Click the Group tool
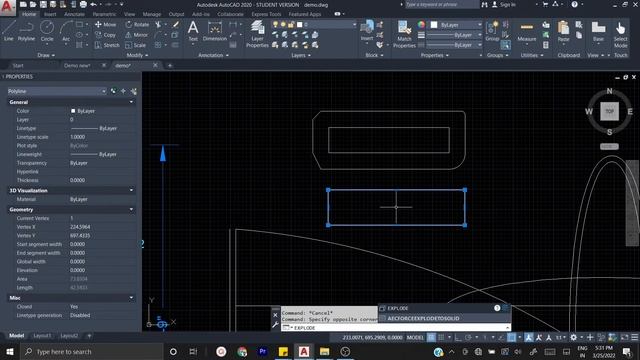This screenshot has height=360, width=640. click(492, 31)
